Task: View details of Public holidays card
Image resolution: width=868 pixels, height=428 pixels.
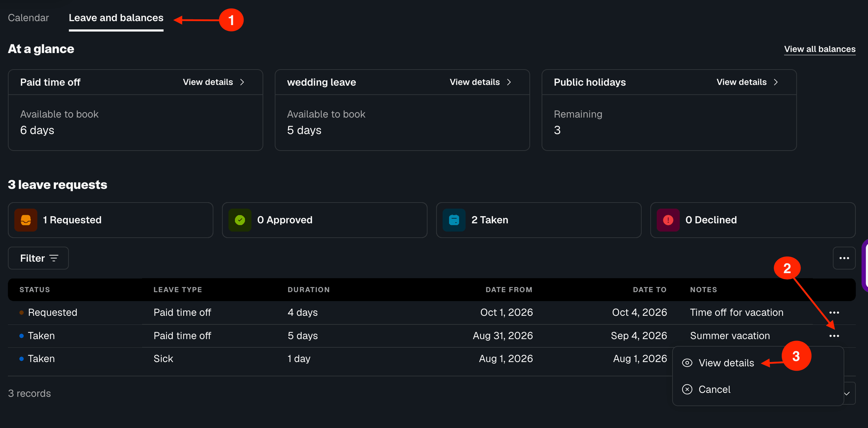Action: (747, 82)
